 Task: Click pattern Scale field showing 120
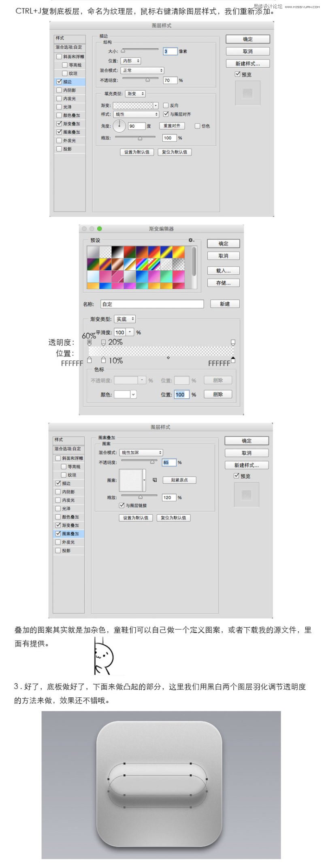pyautogui.click(x=169, y=497)
